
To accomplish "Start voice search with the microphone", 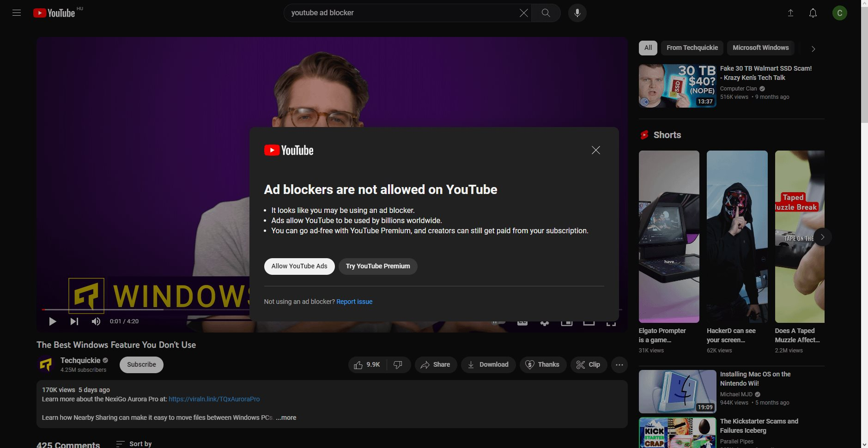I will 577,13.
